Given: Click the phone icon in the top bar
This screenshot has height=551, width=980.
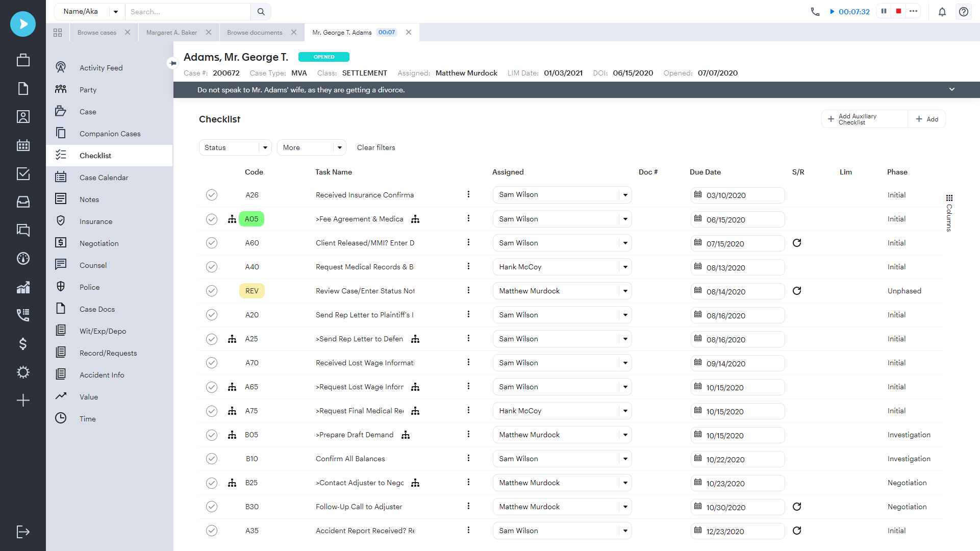Looking at the screenshot, I should pos(815,11).
